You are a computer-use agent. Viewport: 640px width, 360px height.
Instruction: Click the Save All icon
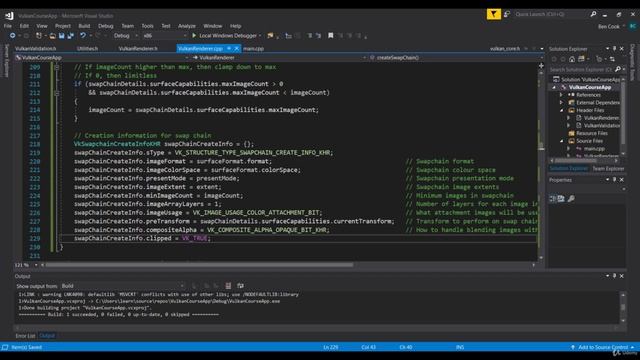[x=70, y=36]
